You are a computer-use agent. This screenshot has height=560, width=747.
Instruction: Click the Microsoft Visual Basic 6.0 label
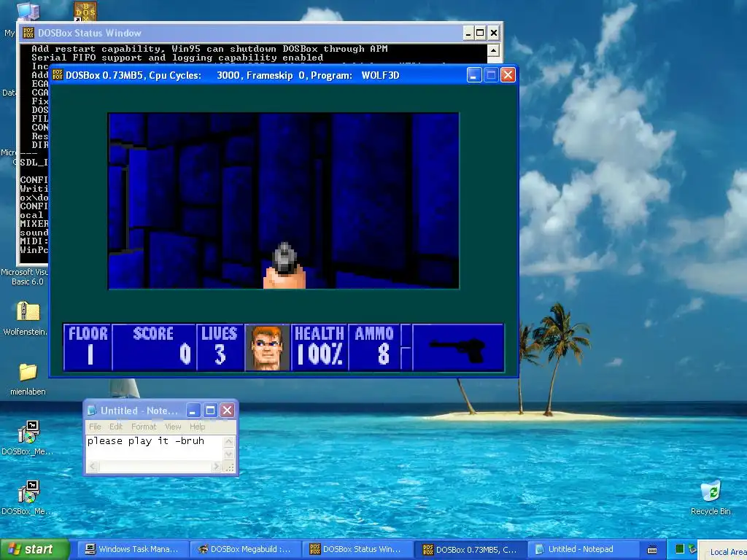click(25, 276)
